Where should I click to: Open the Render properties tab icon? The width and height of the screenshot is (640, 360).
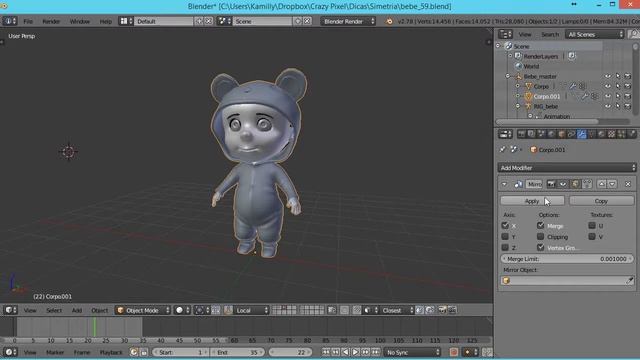tap(521, 134)
